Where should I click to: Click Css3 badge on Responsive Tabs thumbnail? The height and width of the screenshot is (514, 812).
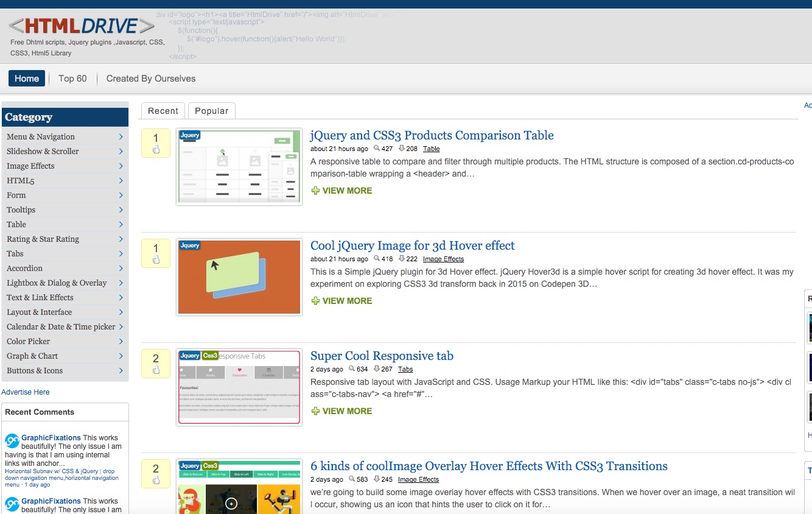pyautogui.click(x=210, y=356)
